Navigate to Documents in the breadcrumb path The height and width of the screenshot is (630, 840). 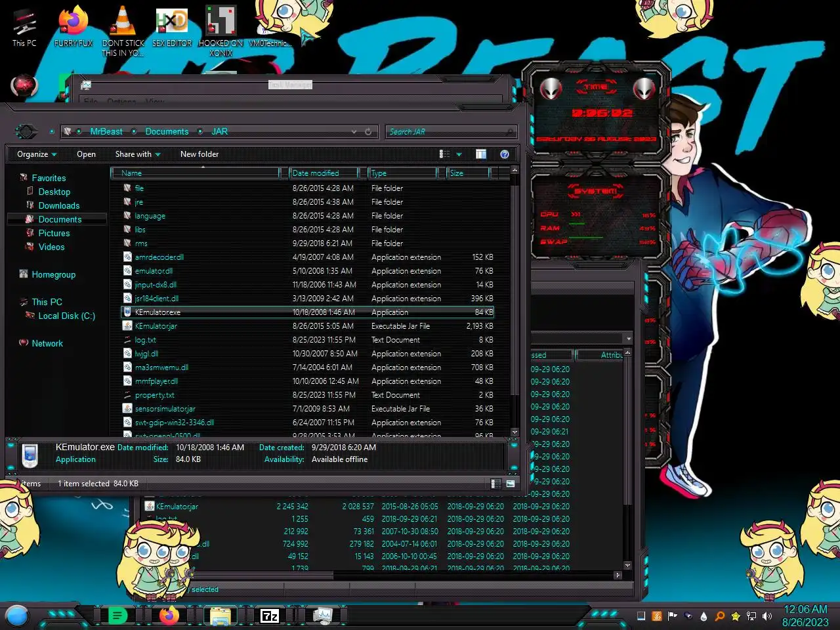(x=167, y=132)
